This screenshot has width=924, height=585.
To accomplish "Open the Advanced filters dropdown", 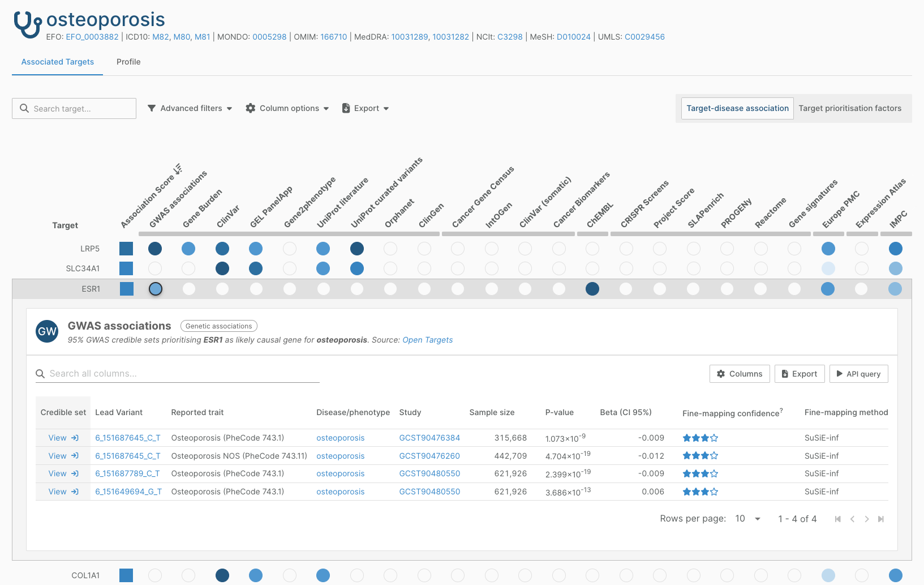I will click(190, 108).
